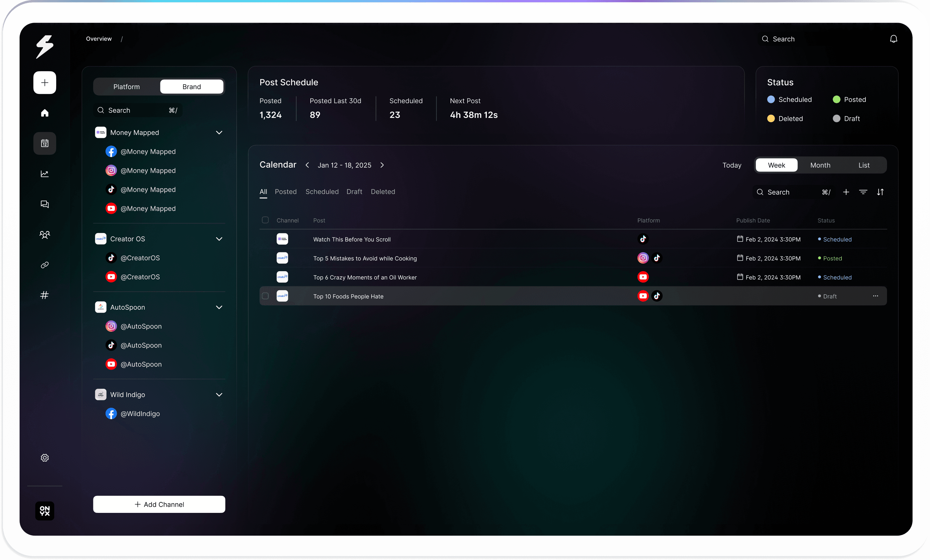Click the Add Channel button
The width and height of the screenshot is (930, 560).
[x=159, y=504]
